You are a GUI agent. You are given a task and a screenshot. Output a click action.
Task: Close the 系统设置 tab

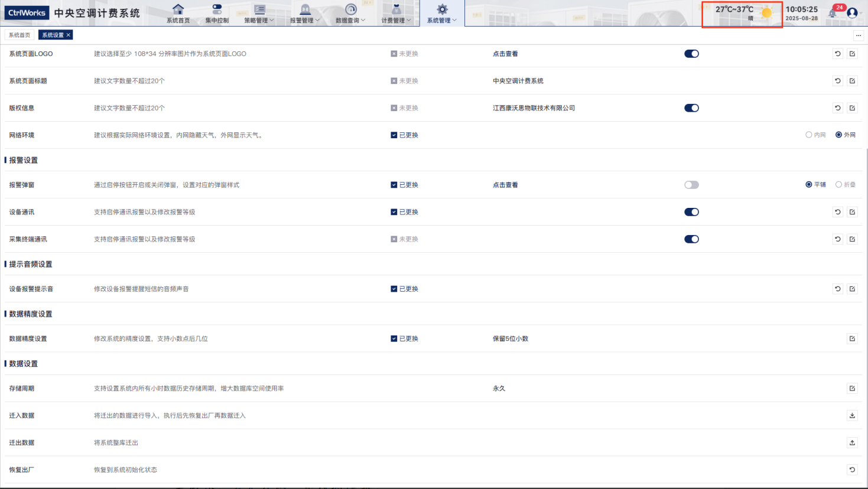click(69, 35)
